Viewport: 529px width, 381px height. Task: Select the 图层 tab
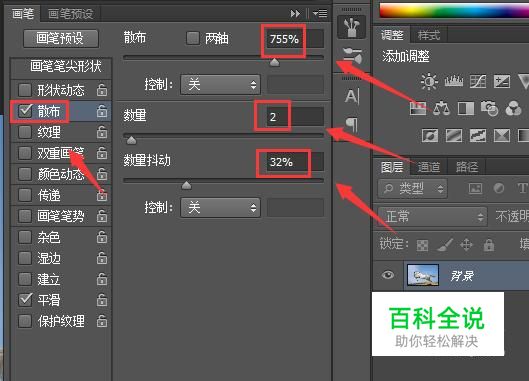click(x=392, y=167)
